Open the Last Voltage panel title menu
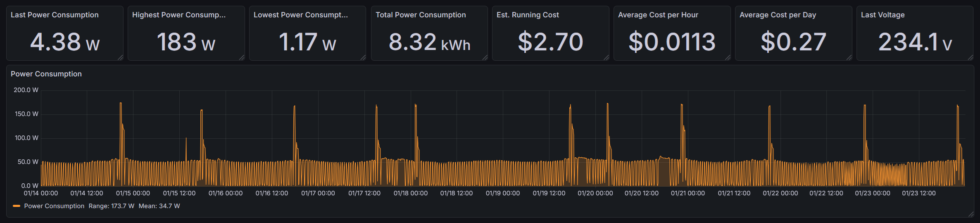 coord(882,15)
